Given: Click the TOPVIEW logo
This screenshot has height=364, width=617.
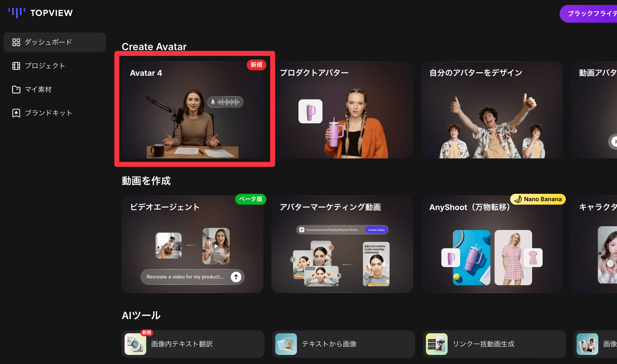Looking at the screenshot, I should click(41, 13).
